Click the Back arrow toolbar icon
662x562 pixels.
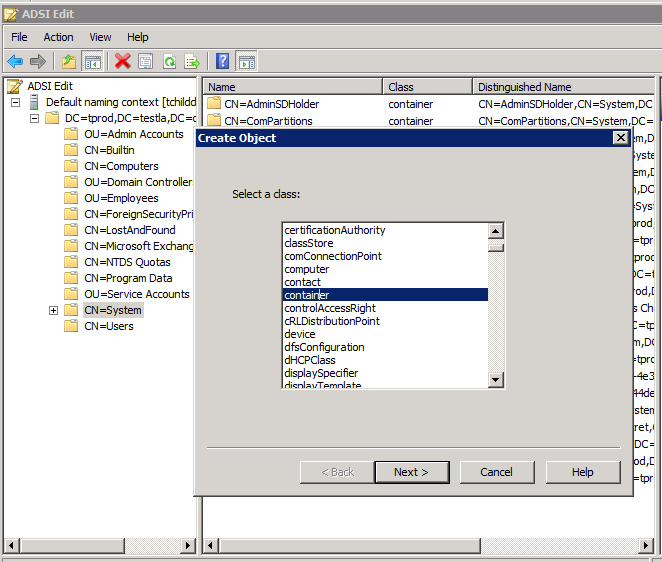click(x=15, y=62)
